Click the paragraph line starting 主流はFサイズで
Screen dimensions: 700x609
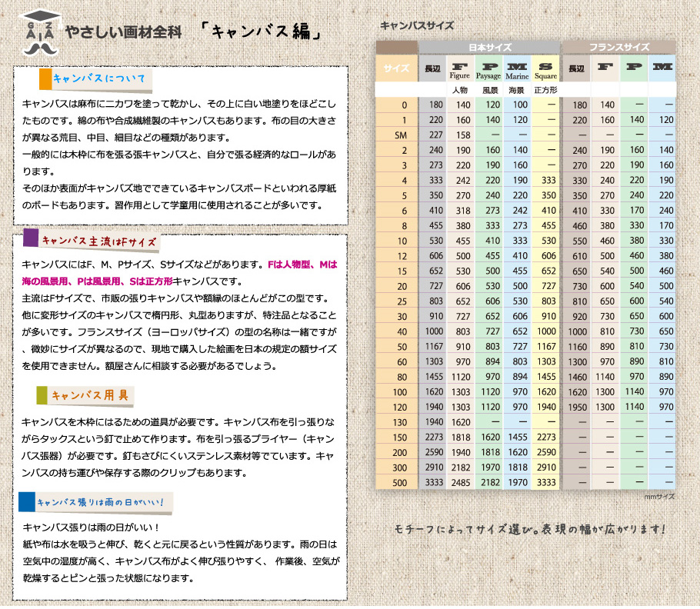(175, 298)
